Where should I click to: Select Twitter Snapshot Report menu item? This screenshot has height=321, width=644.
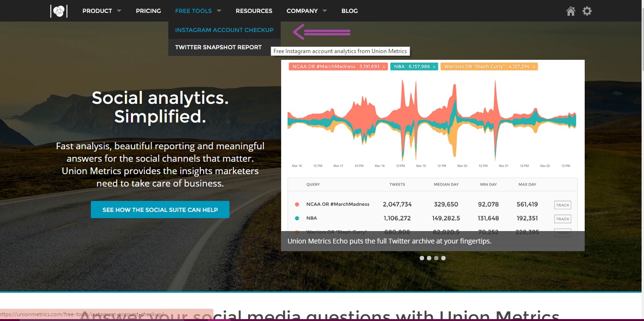tap(218, 47)
